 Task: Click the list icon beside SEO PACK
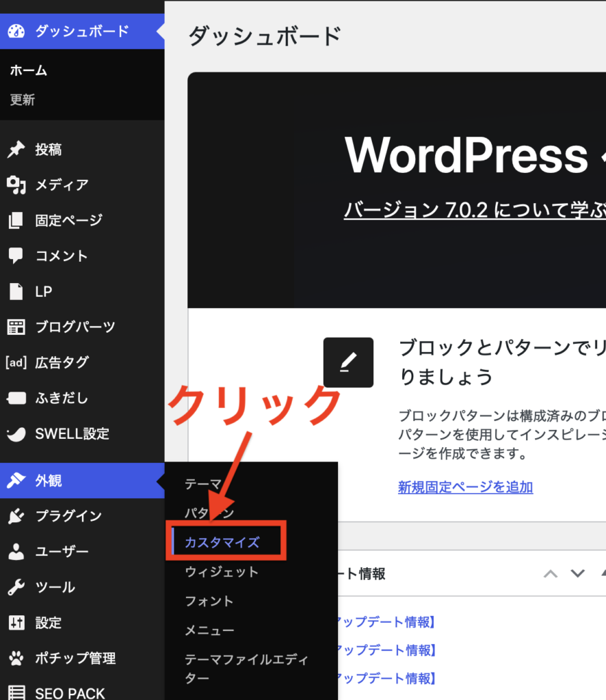(x=16, y=692)
